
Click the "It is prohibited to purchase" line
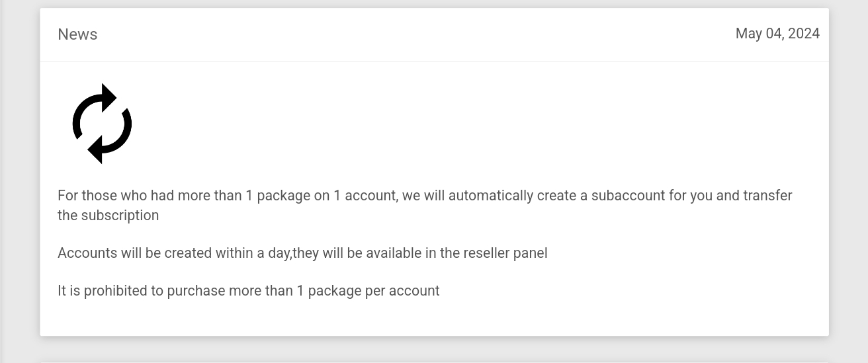[248, 291]
